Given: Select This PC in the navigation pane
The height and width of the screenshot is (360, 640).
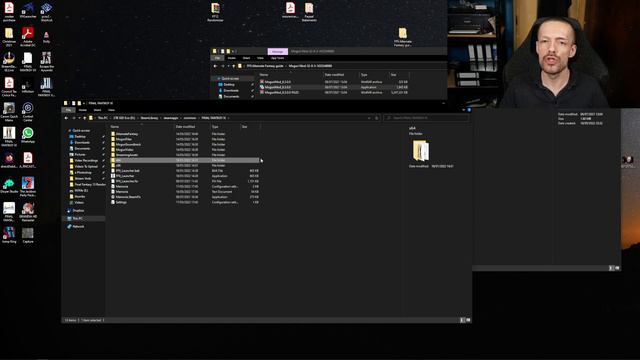Looking at the screenshot, I should (x=77, y=218).
